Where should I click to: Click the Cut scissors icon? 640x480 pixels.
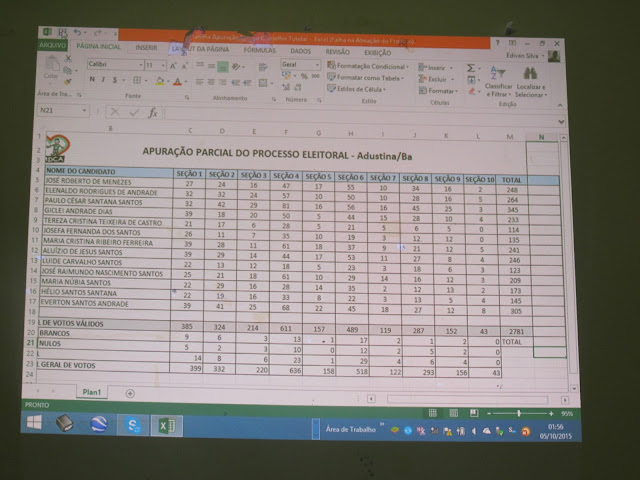click(68, 59)
